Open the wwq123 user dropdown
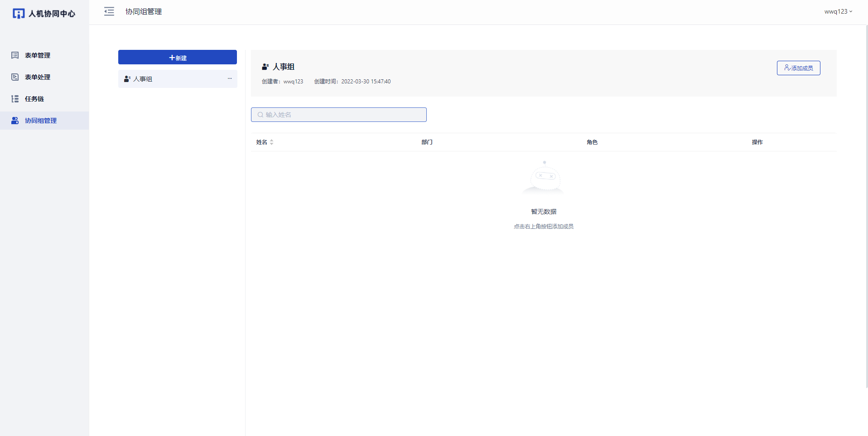Image resolution: width=868 pixels, height=436 pixels. (x=838, y=11)
